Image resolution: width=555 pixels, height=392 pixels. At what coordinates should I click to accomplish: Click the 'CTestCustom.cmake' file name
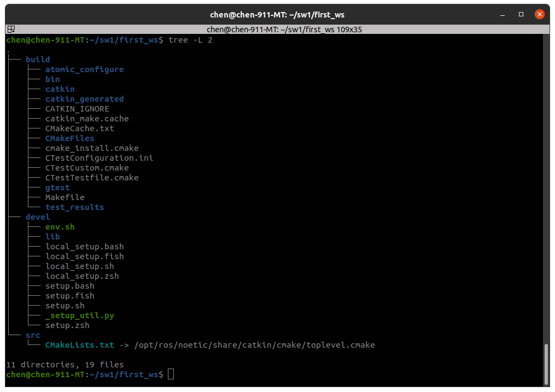click(x=87, y=168)
